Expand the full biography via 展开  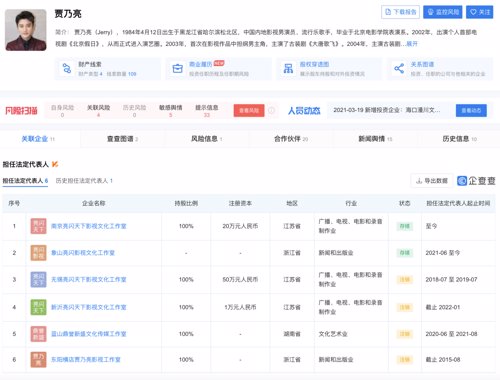[412, 44]
